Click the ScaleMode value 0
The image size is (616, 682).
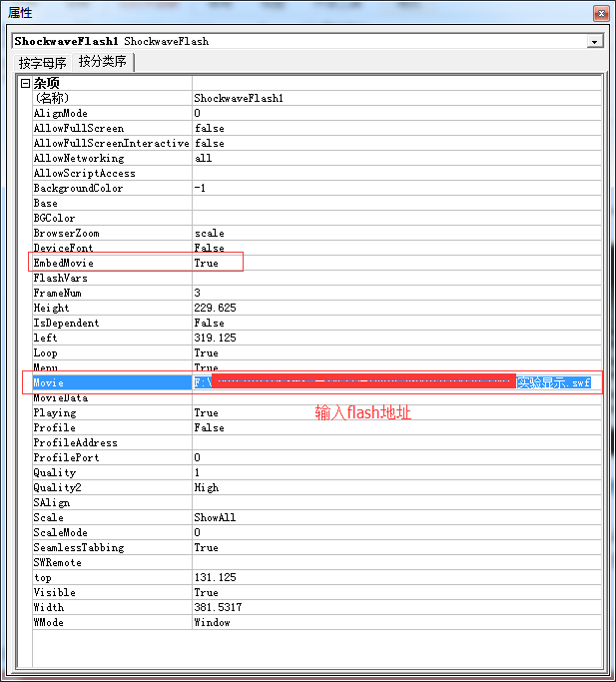396,533
